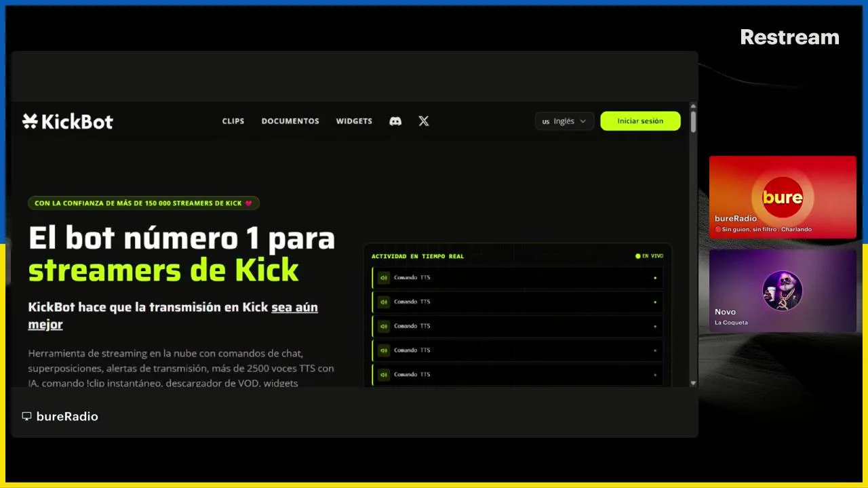Viewport: 868px width, 488px height.
Task: Click the vertical scrollbar thumb
Action: click(693, 121)
